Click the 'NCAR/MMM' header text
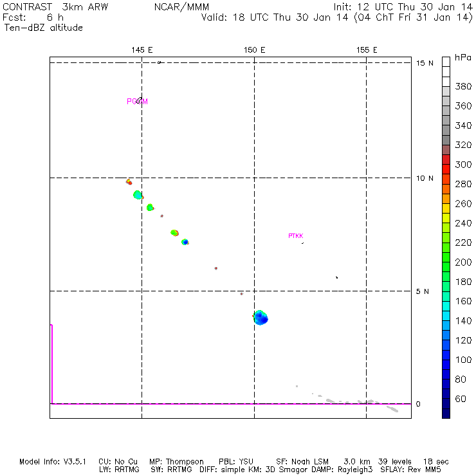Viewport: 476px width, 476px height. coord(181,7)
